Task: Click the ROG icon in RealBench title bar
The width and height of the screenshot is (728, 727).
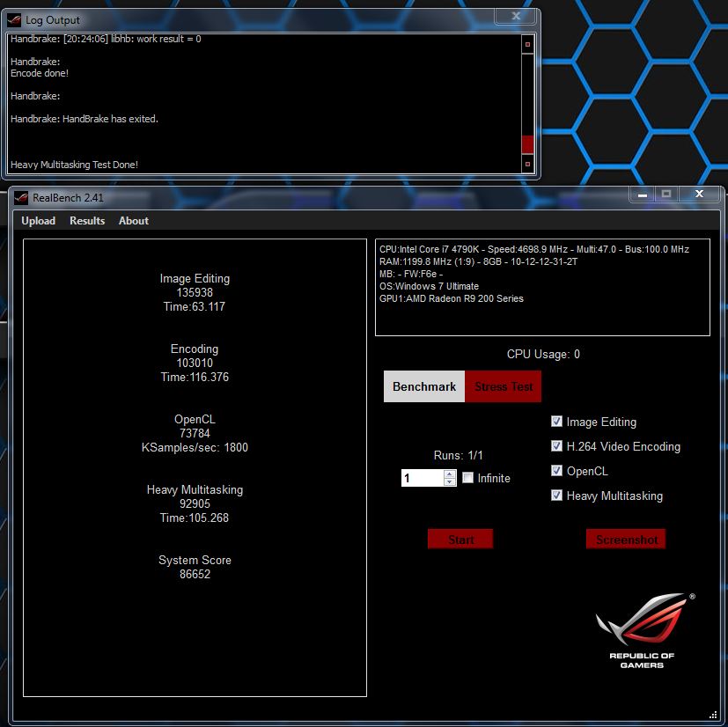Action: click(x=21, y=198)
